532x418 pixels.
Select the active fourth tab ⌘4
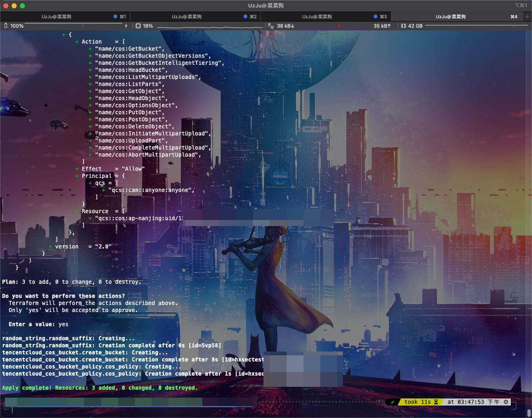pos(456,17)
